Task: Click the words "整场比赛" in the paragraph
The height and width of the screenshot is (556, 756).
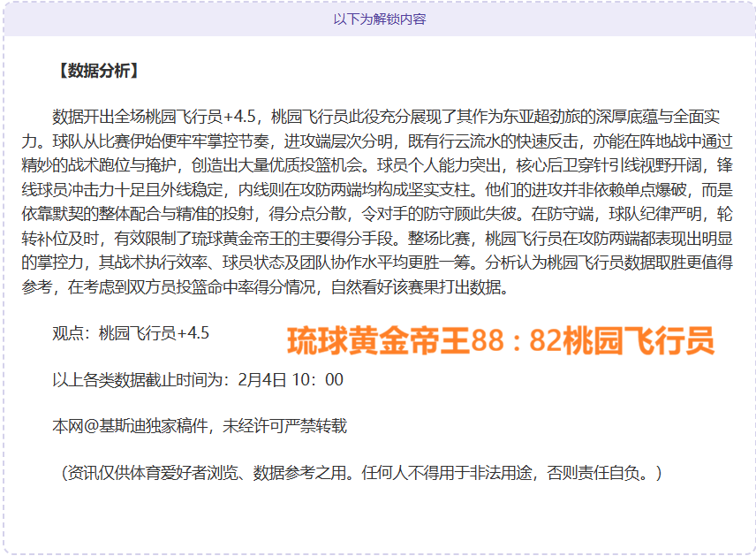Action: pos(439,239)
